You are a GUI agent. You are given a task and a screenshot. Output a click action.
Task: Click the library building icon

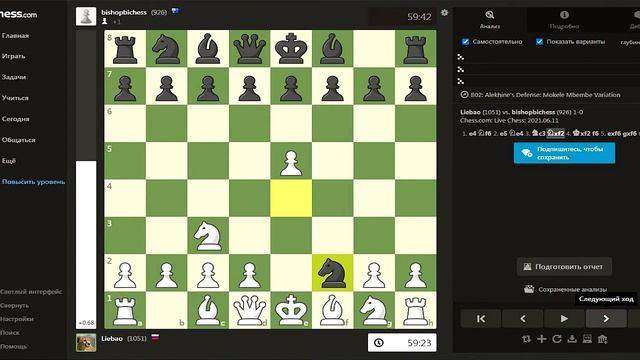point(602,339)
